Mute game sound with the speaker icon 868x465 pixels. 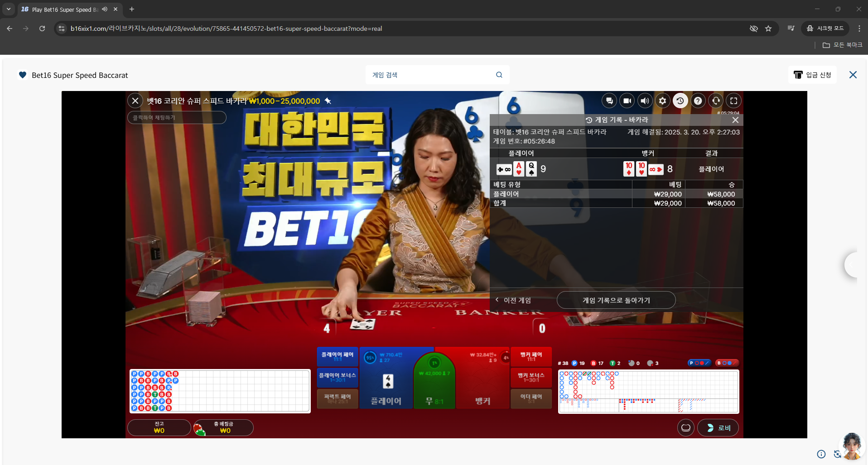pyautogui.click(x=645, y=101)
